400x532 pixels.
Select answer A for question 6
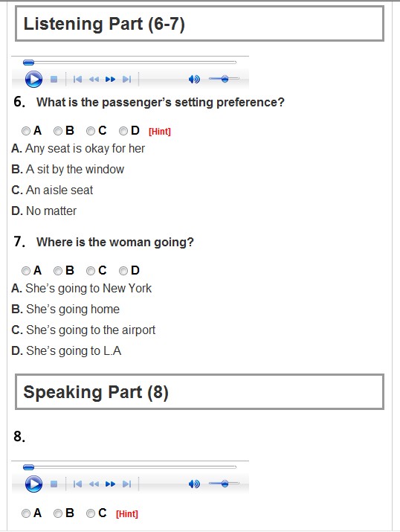coord(26,131)
